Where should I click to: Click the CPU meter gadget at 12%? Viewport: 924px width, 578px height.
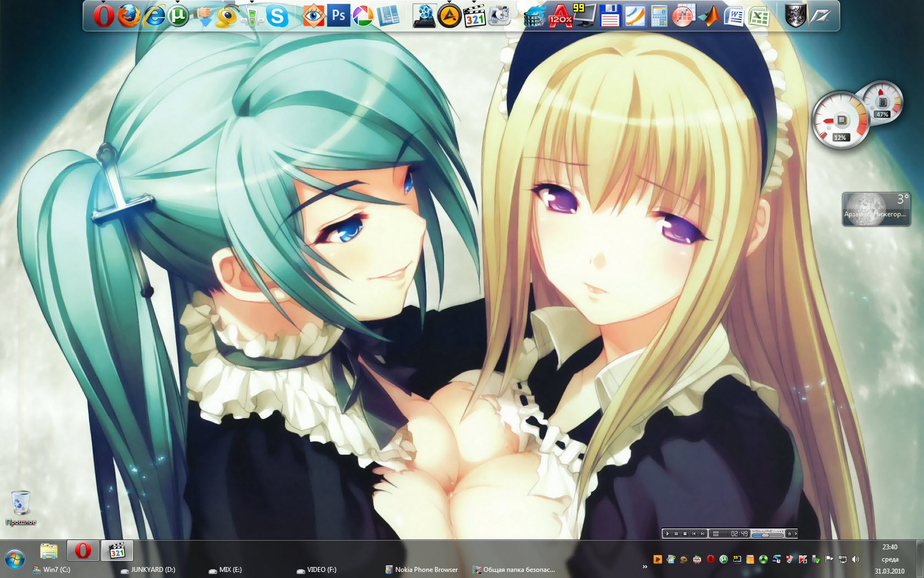(840, 120)
